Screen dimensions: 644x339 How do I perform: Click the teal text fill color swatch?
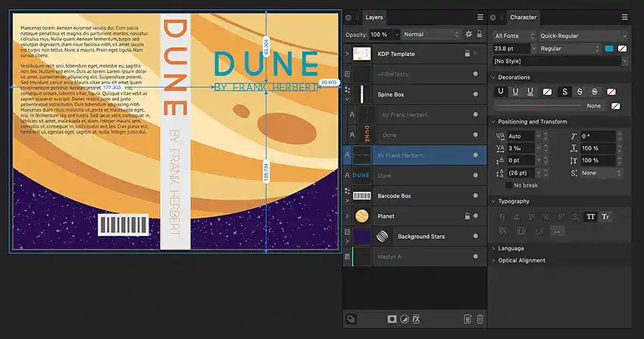click(609, 49)
